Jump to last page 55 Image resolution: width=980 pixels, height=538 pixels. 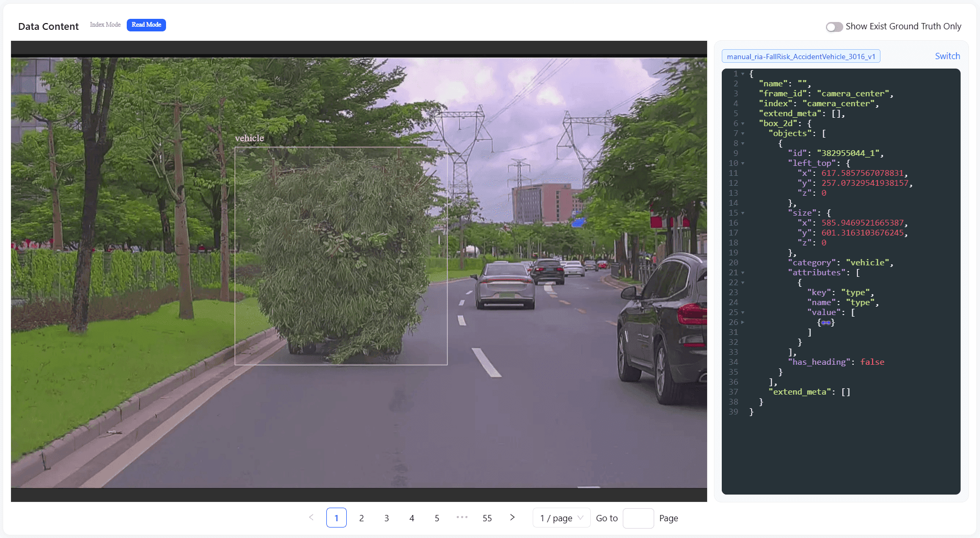[487, 518]
